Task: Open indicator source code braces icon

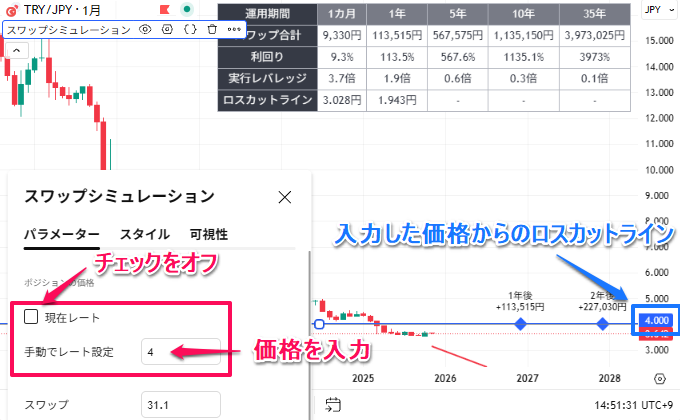Action: pos(190,30)
